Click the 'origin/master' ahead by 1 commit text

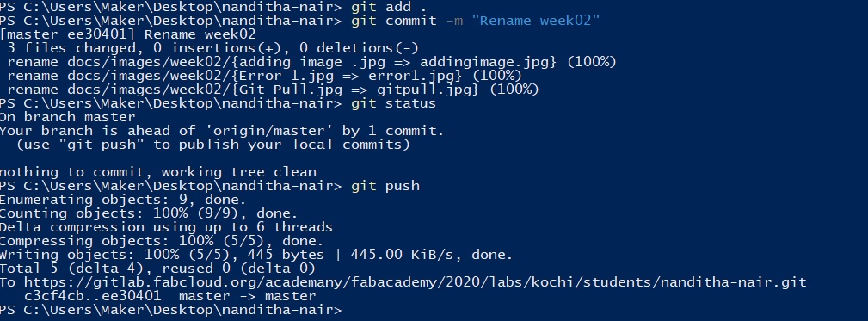coord(222,131)
